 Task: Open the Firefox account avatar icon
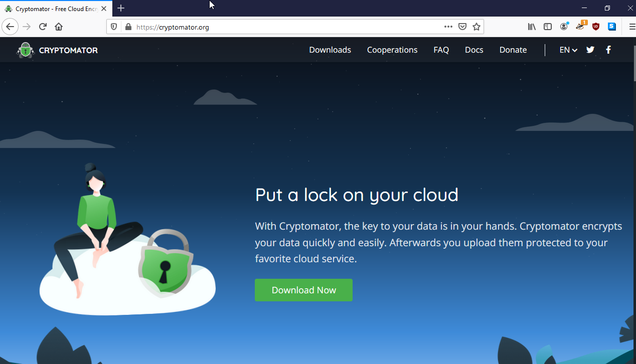pyautogui.click(x=564, y=27)
